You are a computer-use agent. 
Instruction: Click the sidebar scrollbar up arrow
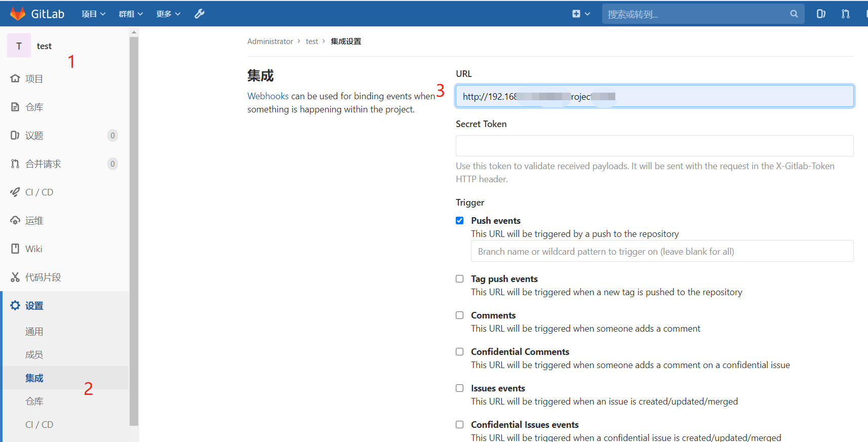(134, 32)
